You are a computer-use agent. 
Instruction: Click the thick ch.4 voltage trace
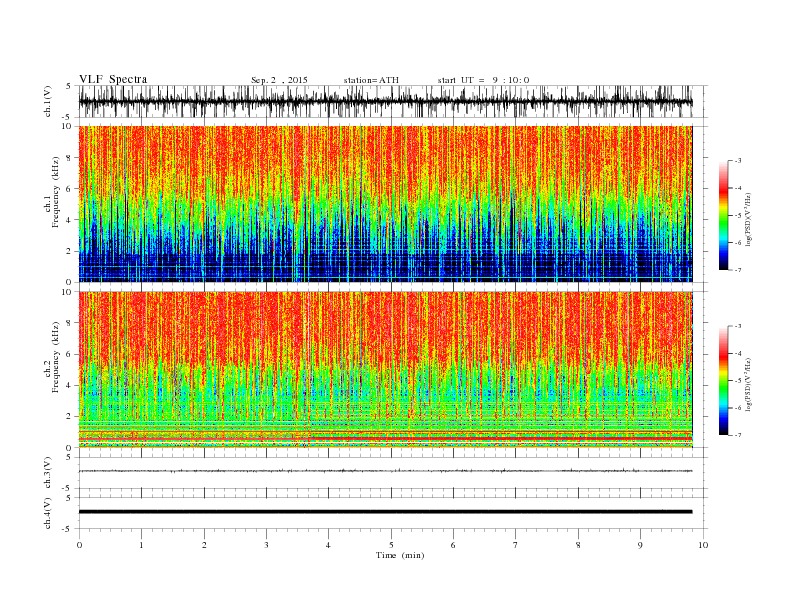click(385, 512)
